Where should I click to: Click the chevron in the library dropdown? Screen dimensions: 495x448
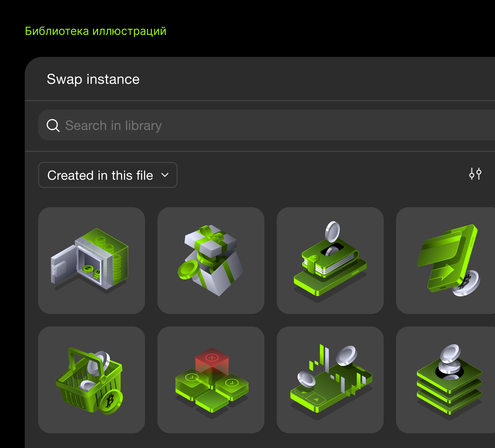[x=165, y=175]
